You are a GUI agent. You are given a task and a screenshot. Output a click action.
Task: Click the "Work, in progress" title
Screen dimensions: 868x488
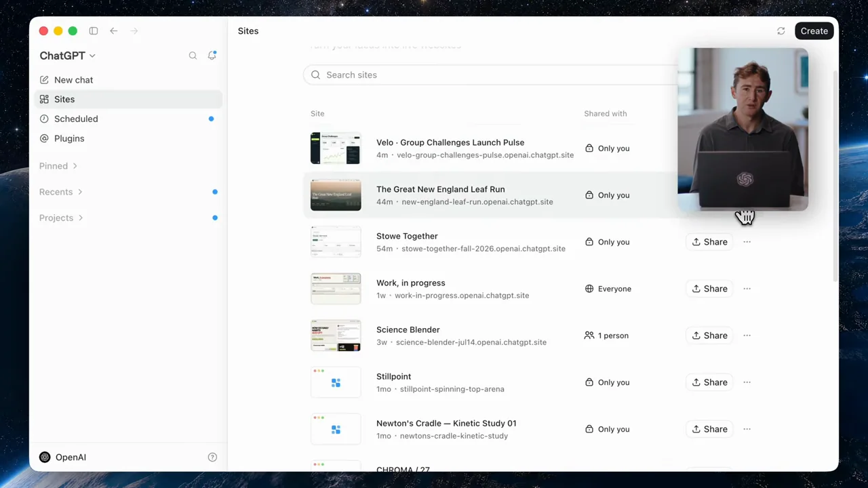(411, 283)
